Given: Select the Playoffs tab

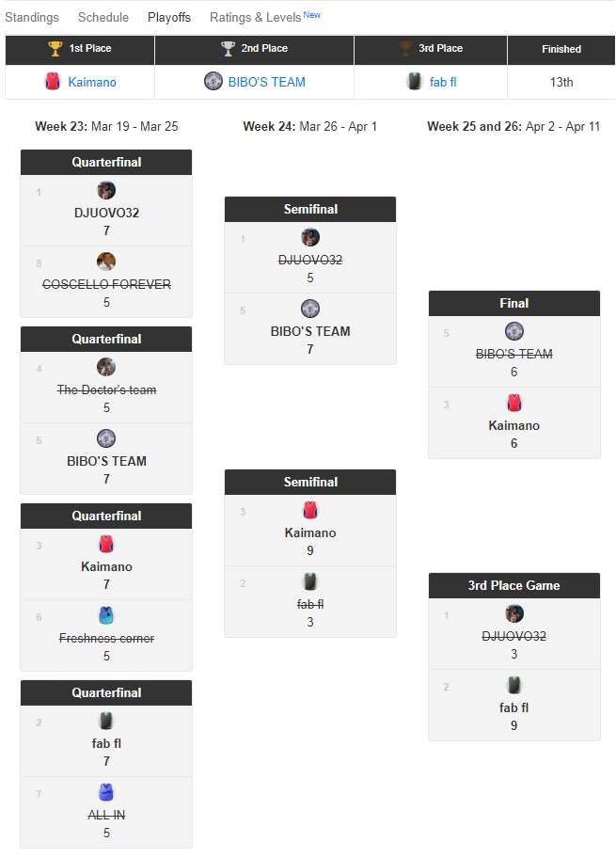Looking at the screenshot, I should (x=169, y=17).
